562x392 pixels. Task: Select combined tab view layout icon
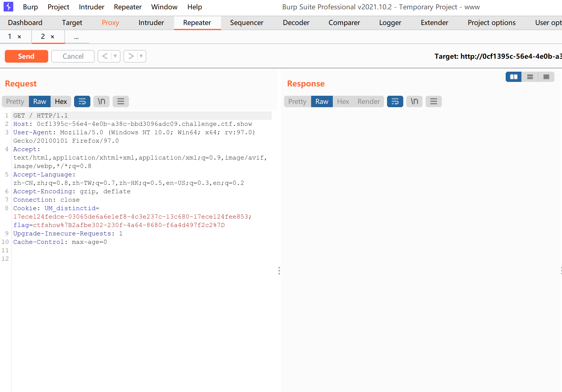tap(546, 77)
